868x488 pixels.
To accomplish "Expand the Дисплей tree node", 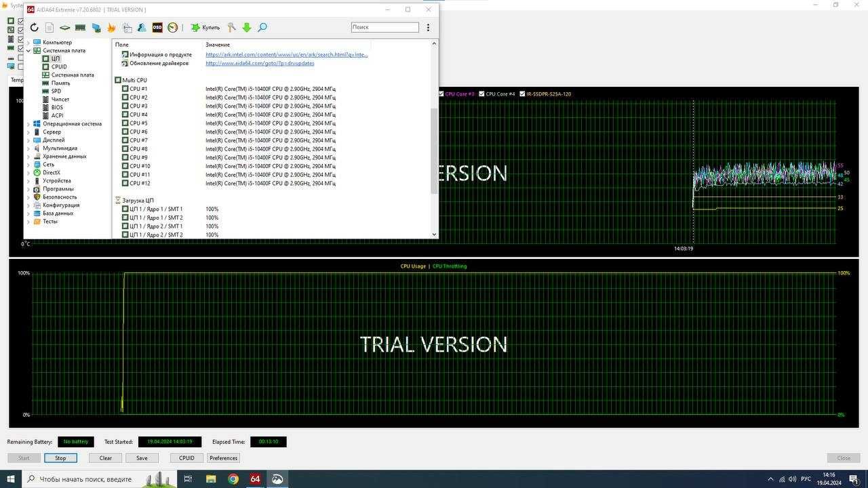I will pyautogui.click(x=28, y=140).
